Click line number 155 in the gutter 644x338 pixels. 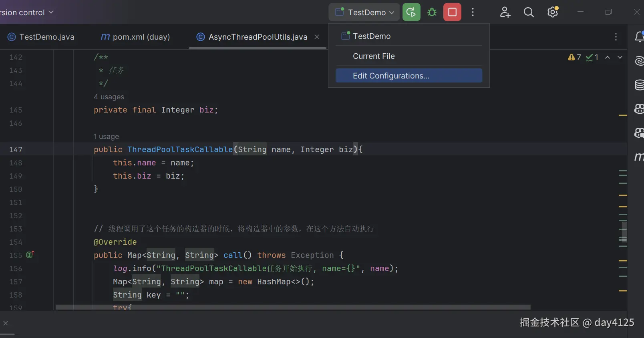pos(16,255)
